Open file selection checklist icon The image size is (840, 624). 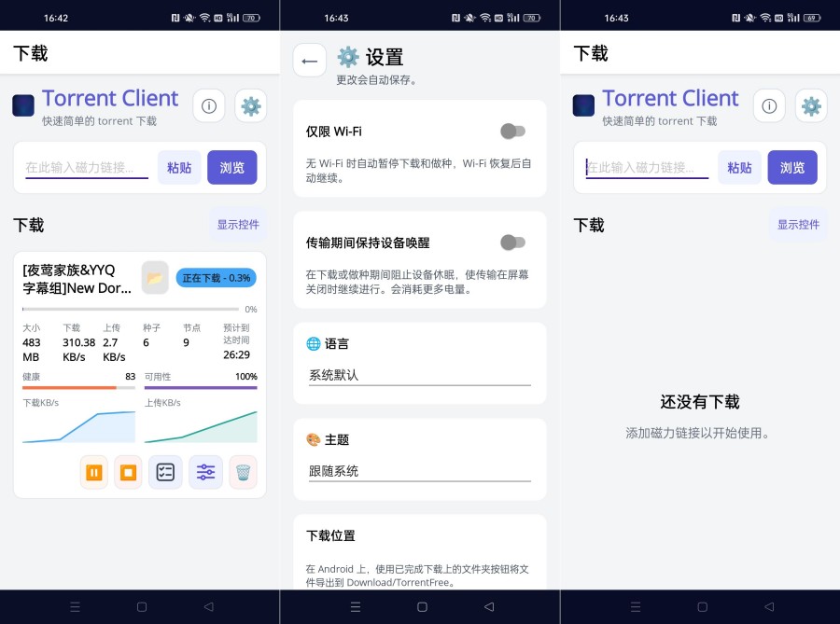[165, 473]
